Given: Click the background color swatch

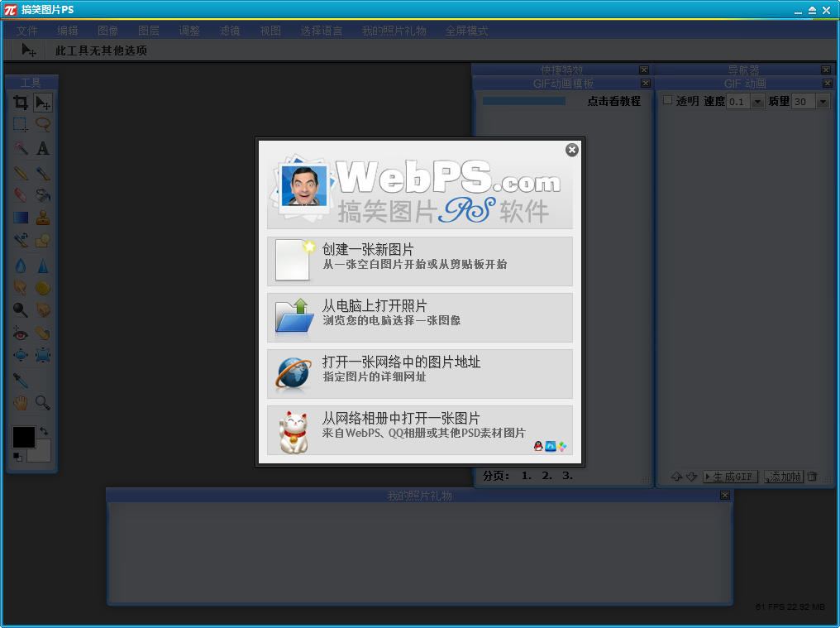Looking at the screenshot, I should point(43,453).
